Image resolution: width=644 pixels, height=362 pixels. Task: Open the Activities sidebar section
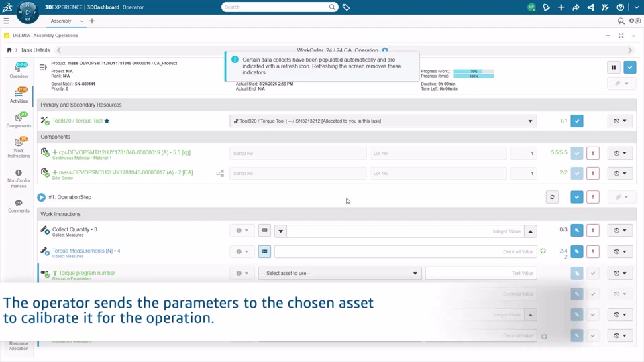tap(19, 95)
